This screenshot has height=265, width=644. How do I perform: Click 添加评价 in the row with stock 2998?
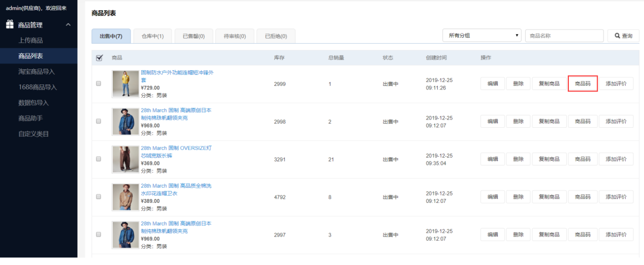tap(616, 122)
